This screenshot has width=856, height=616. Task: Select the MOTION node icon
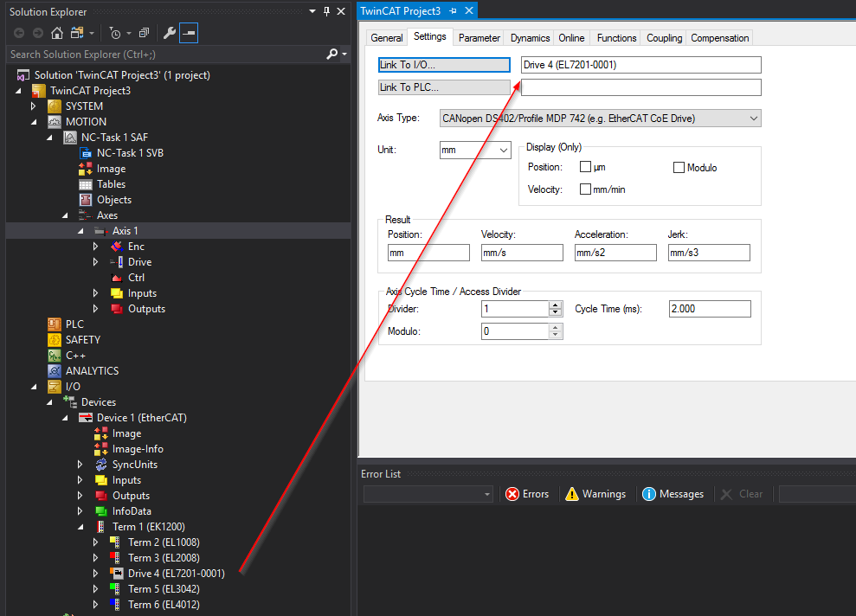click(x=54, y=122)
